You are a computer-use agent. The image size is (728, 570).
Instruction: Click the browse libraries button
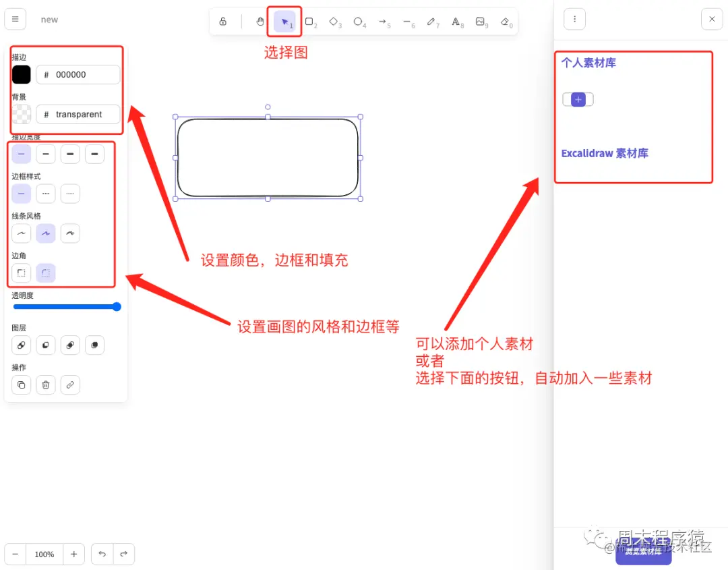click(x=644, y=552)
